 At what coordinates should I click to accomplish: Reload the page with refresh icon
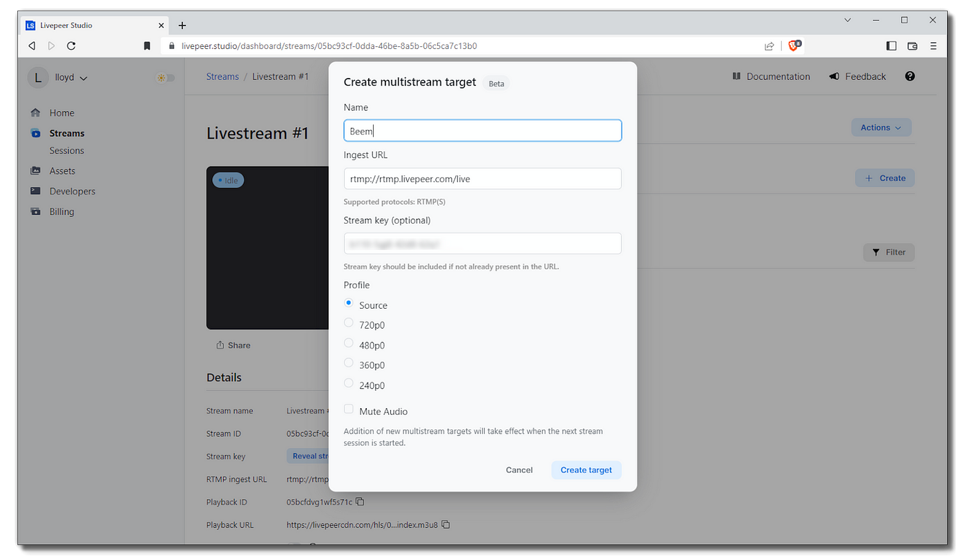[71, 46]
